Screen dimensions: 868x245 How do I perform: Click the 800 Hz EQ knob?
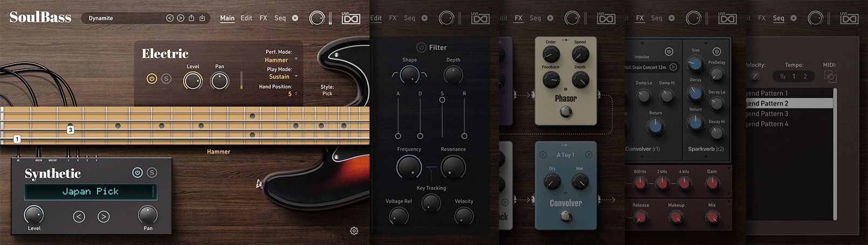click(640, 184)
